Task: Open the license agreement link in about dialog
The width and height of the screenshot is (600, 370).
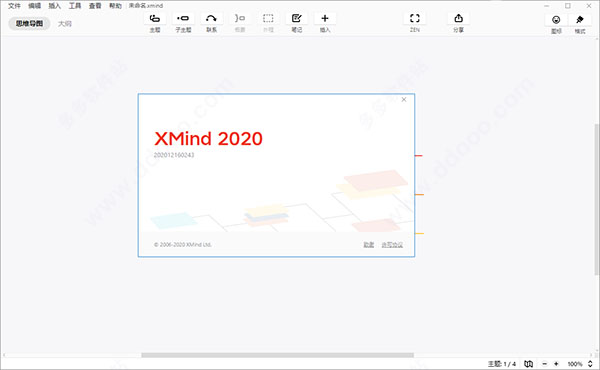Action: point(392,244)
